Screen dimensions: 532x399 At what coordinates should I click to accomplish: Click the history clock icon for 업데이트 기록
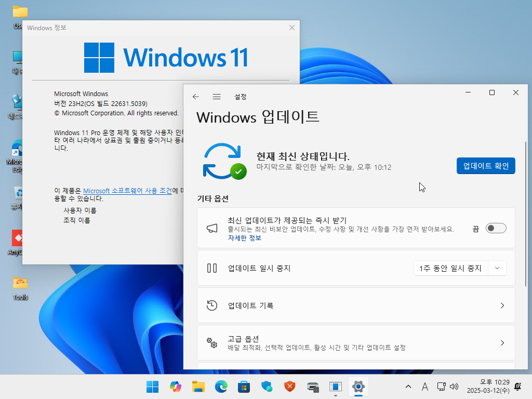click(x=212, y=305)
